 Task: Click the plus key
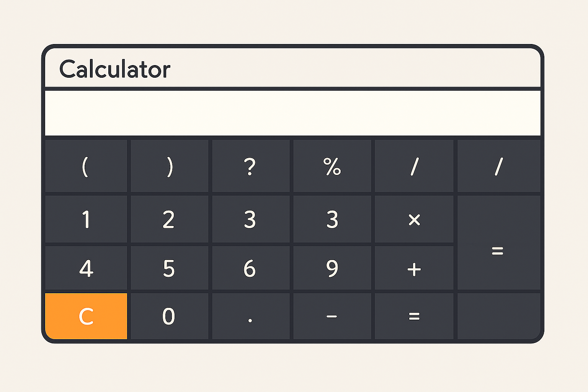coord(414,268)
